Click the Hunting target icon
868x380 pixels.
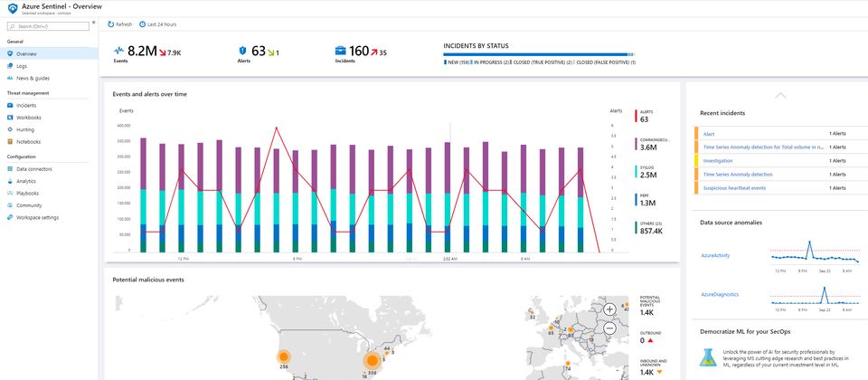tap(10, 129)
